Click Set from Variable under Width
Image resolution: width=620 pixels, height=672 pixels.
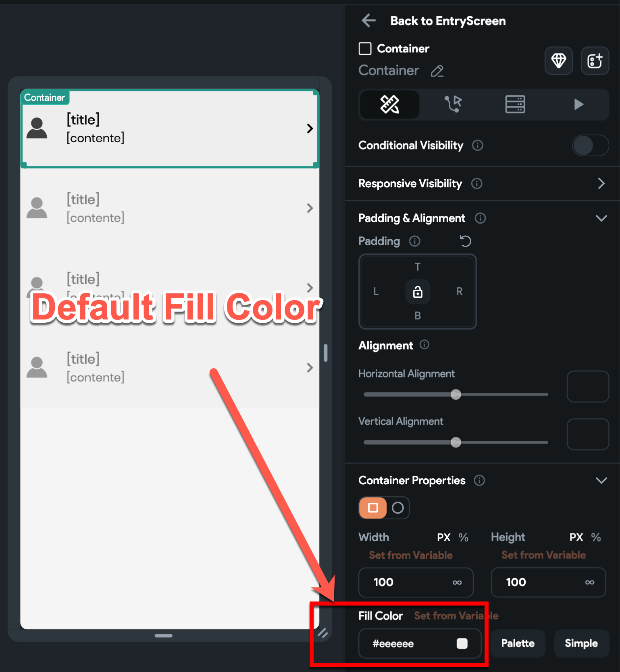[x=411, y=555]
